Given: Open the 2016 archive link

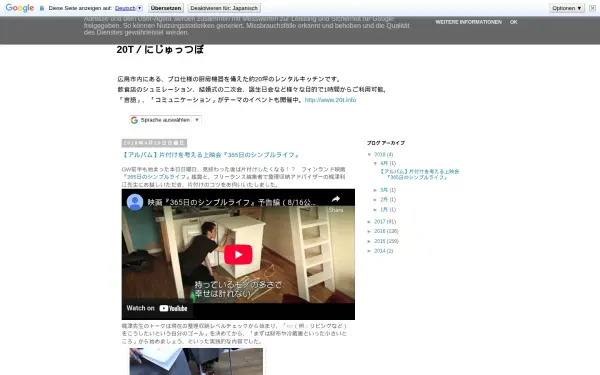Looking at the screenshot, I should [x=380, y=232].
